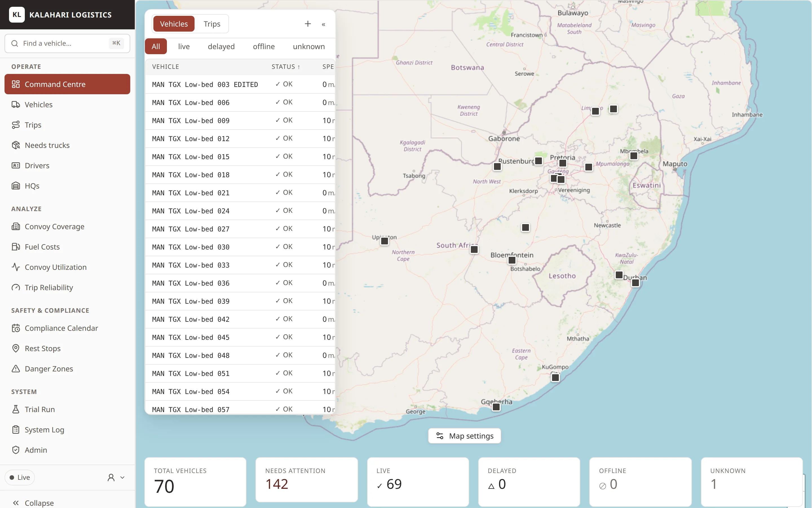Select row MAN TGX Low-bed 054
Viewport: 812px width, 508px height.
[x=240, y=391]
